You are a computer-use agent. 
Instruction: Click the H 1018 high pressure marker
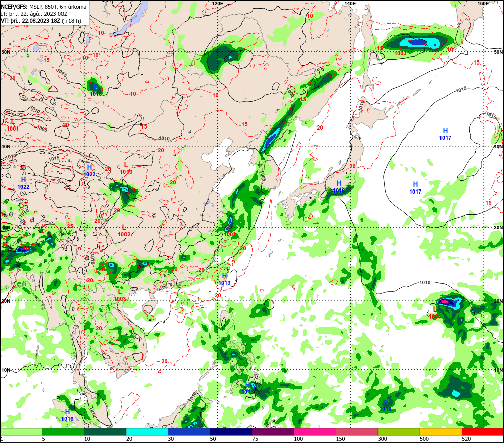tap(96, 90)
